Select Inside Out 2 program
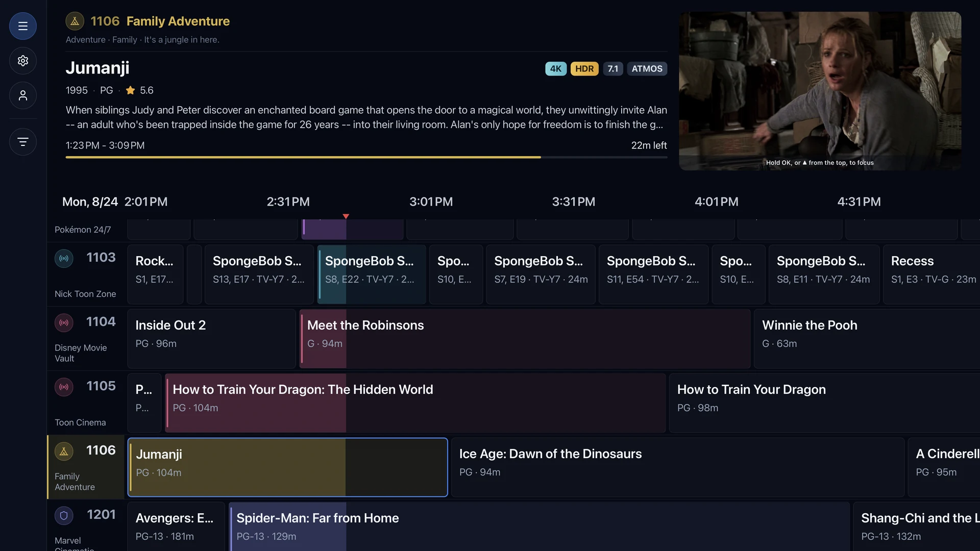This screenshot has width=980, height=551. point(212,339)
